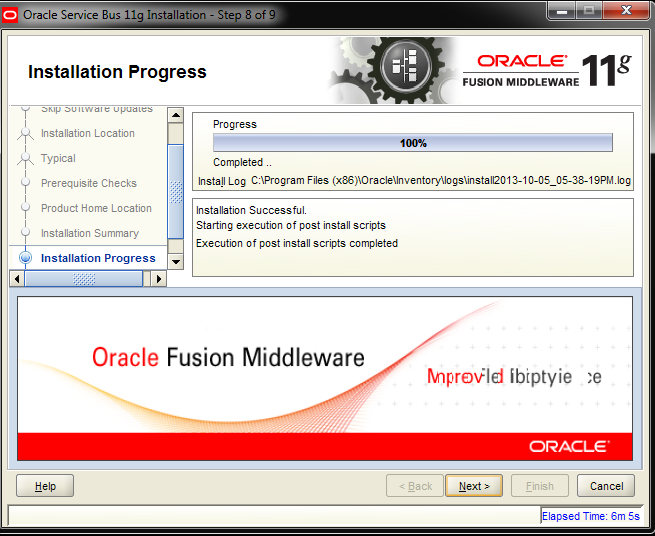Click 'Starting execution of post install scripts' line
The width and height of the screenshot is (655, 536).
(291, 225)
